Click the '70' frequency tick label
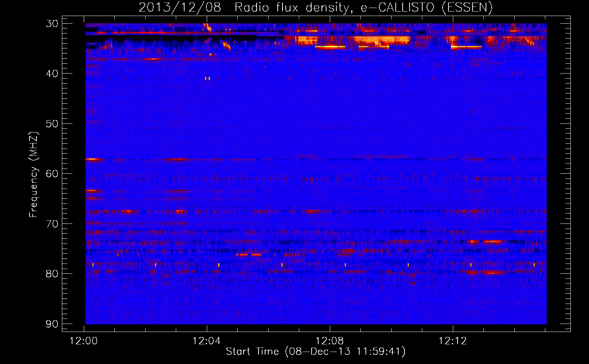 [52, 223]
